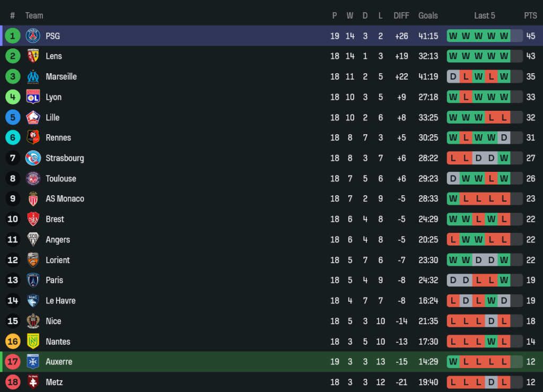Click the Lyon club crest icon
543x392 pixels.
click(33, 97)
